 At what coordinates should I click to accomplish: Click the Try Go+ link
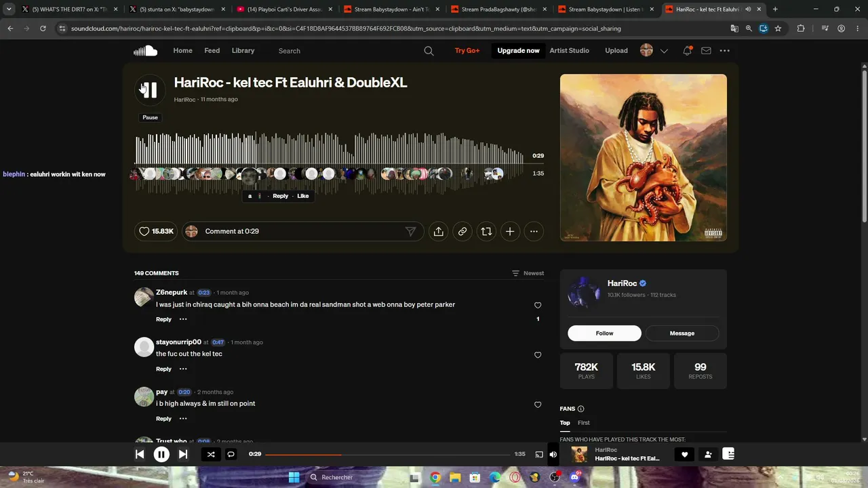[x=467, y=51]
